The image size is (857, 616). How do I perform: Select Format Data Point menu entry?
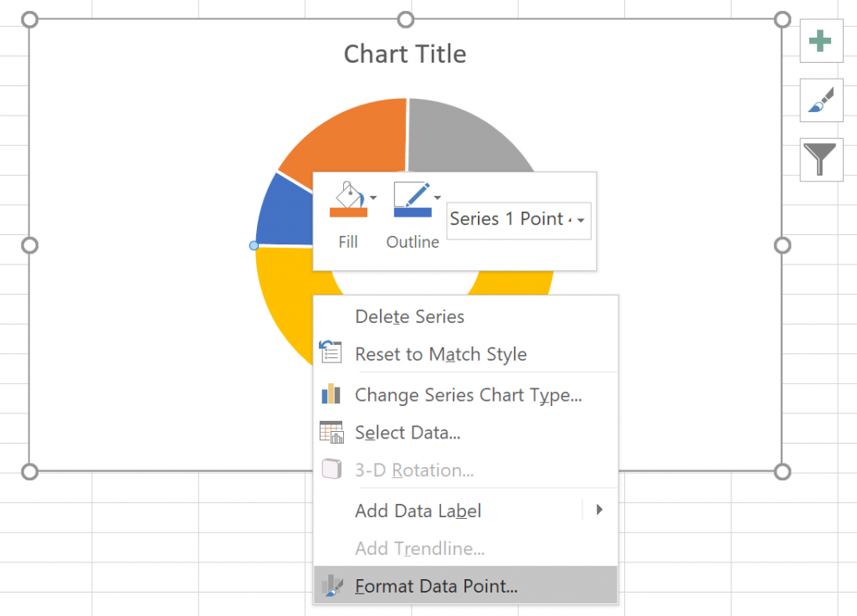click(436, 586)
